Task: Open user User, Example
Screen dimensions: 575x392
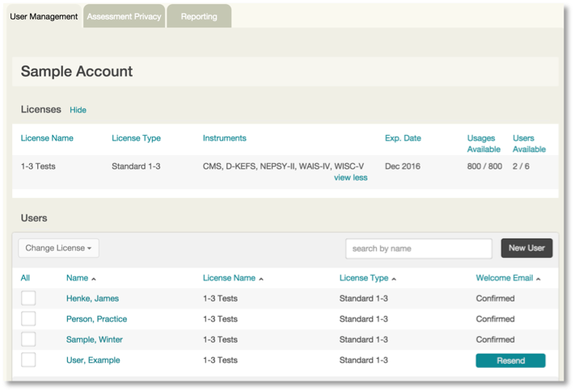Action: coord(93,360)
